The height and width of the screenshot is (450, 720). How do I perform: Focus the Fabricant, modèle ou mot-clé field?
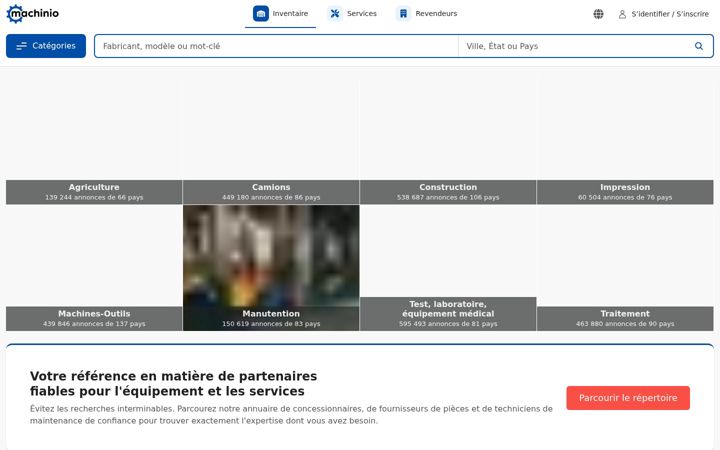[276, 46]
